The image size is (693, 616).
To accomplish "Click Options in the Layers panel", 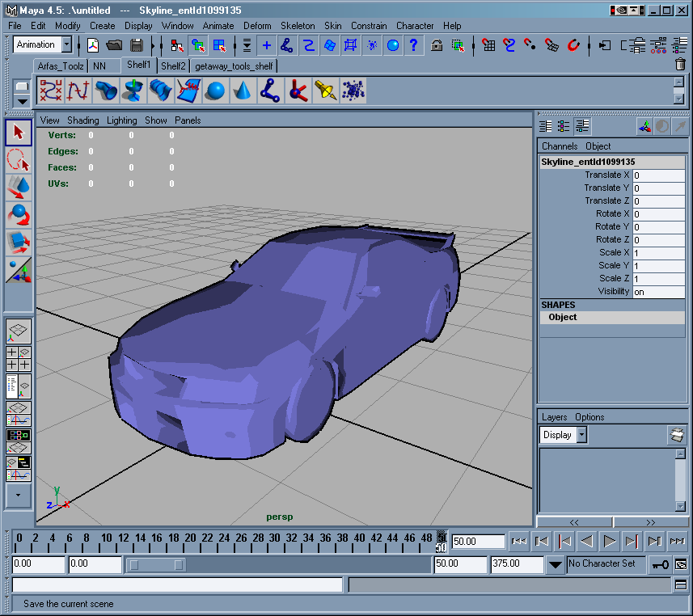I will point(589,417).
